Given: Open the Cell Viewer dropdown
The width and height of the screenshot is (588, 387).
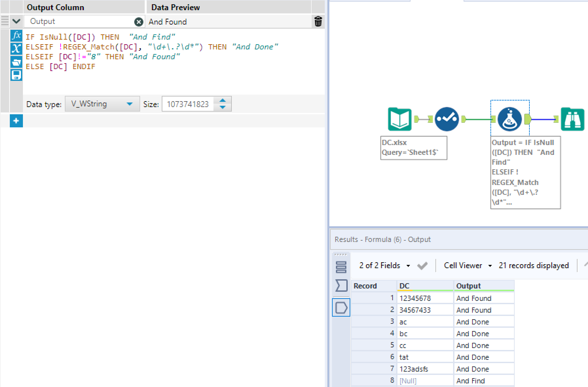Looking at the screenshot, I should pyautogui.click(x=490, y=266).
